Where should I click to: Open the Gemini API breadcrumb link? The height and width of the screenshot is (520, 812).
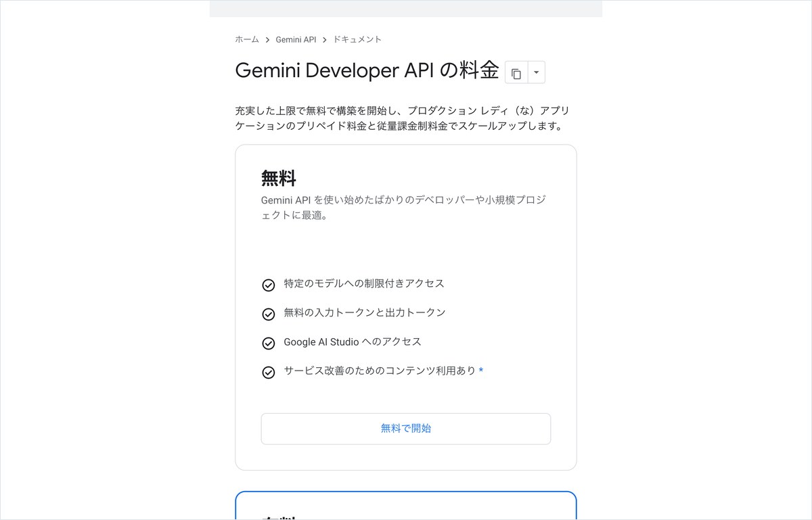296,39
